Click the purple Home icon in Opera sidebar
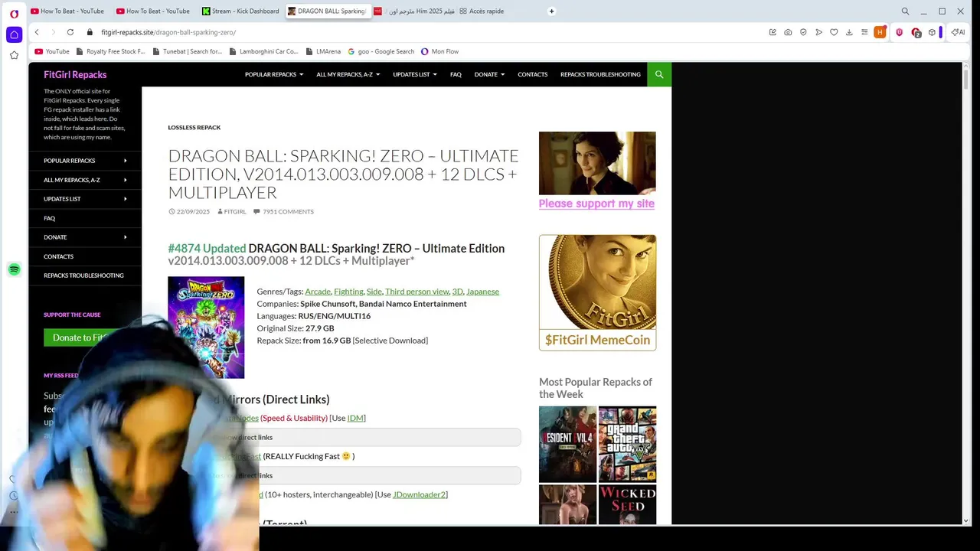The width and height of the screenshot is (980, 551). click(x=14, y=34)
